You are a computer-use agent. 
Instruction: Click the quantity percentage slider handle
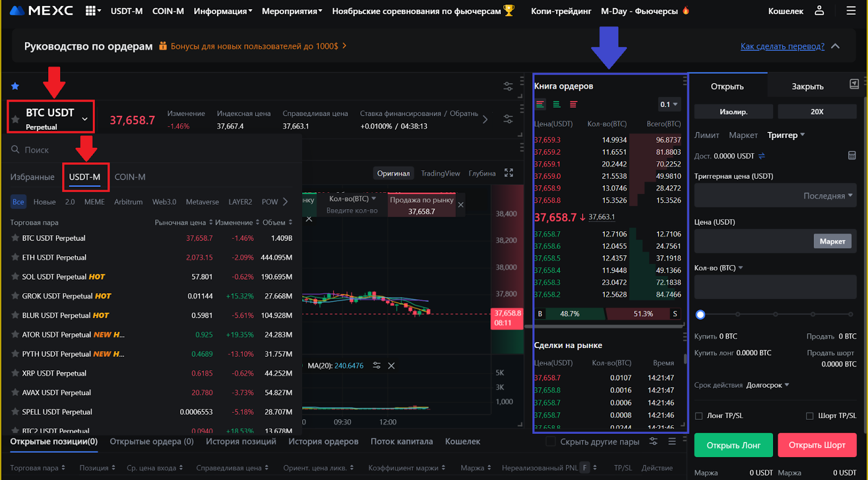(700, 314)
